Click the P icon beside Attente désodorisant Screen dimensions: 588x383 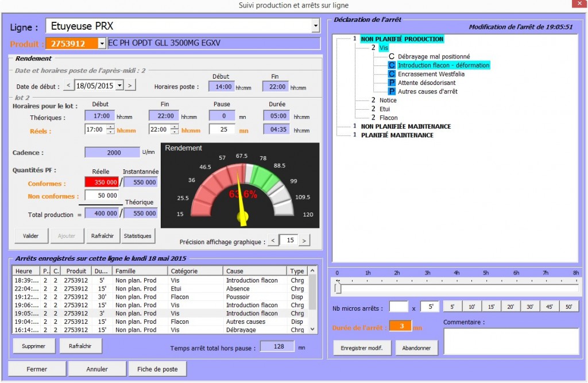click(x=392, y=83)
